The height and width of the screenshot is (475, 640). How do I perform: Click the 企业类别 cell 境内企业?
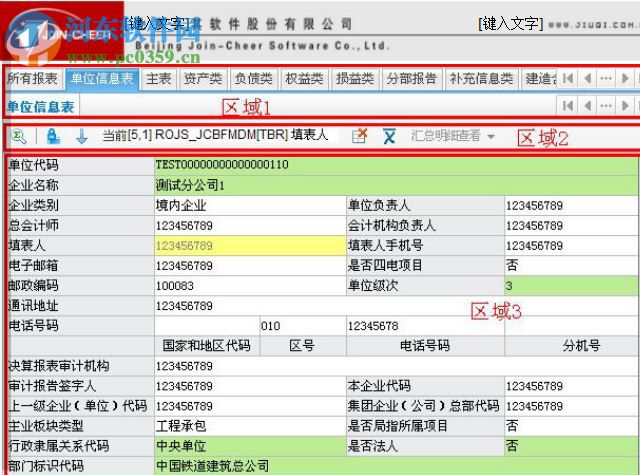click(250, 205)
